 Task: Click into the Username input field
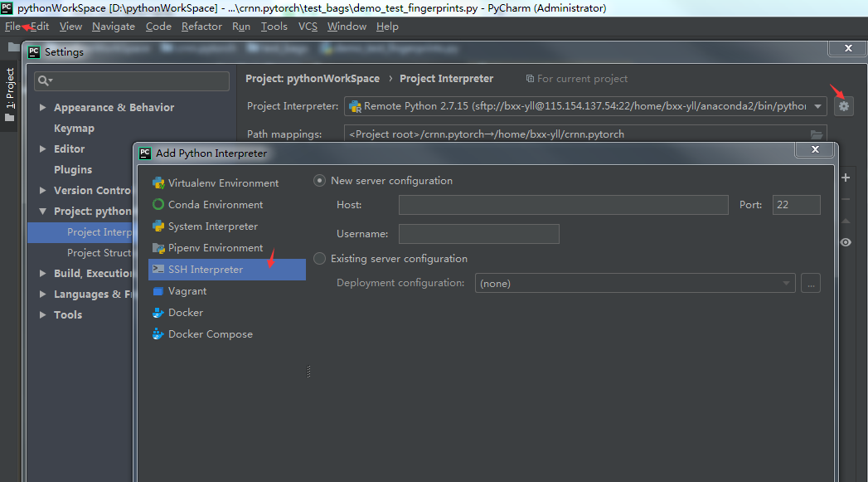tap(479, 234)
